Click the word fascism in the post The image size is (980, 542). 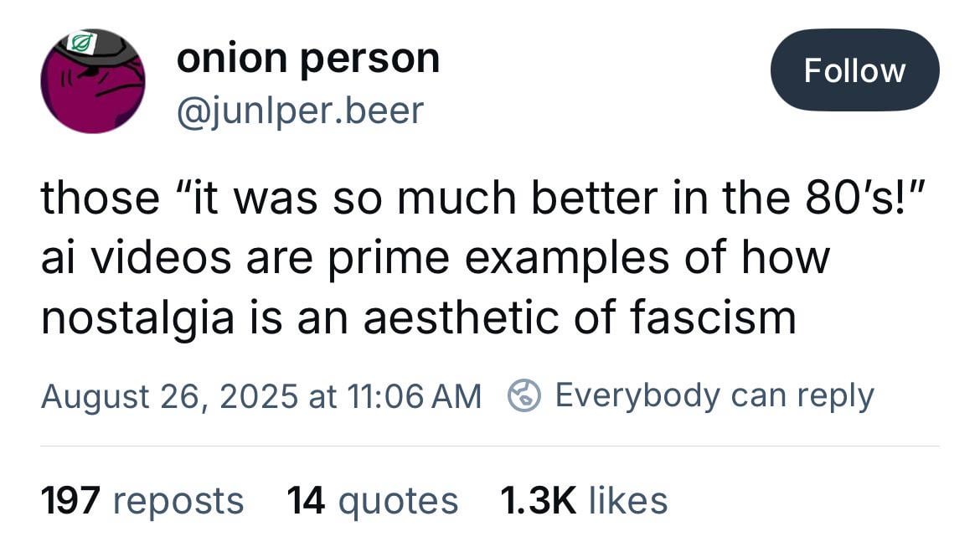pyautogui.click(x=713, y=316)
